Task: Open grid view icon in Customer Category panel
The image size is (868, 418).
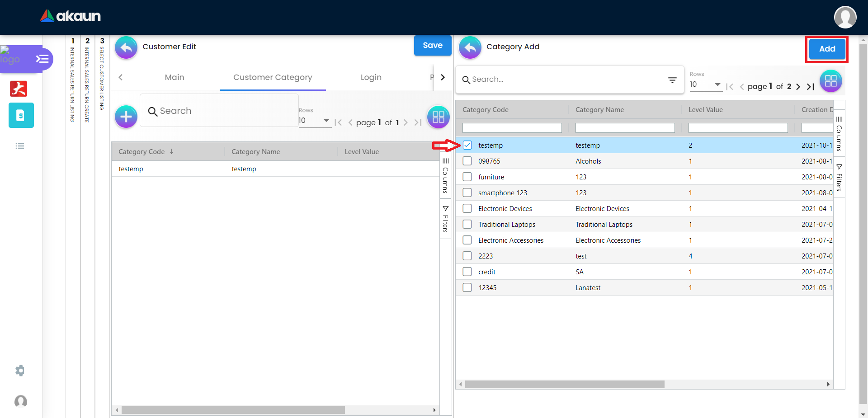Action: tap(438, 117)
